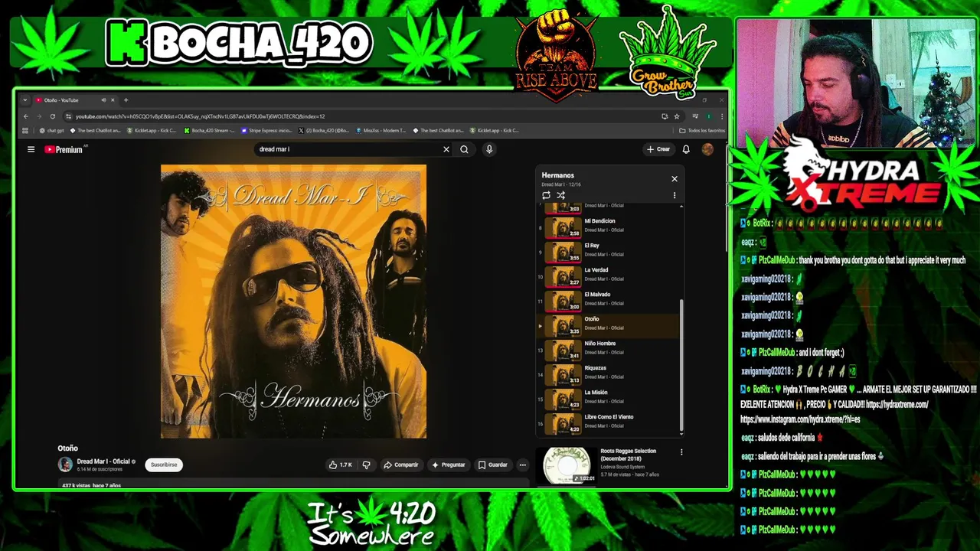Open options for Roots Reggae Selection video
980x551 pixels.
pos(681,452)
